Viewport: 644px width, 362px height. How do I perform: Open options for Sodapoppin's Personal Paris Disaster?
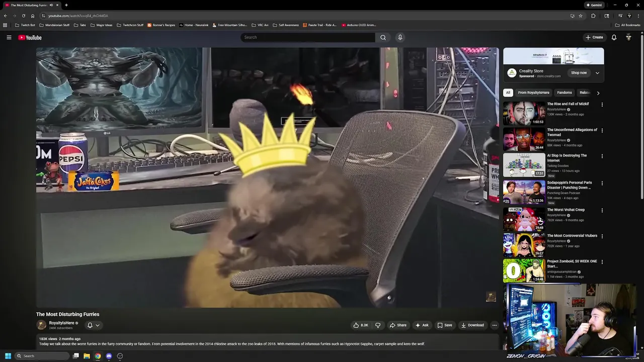pos(602,184)
